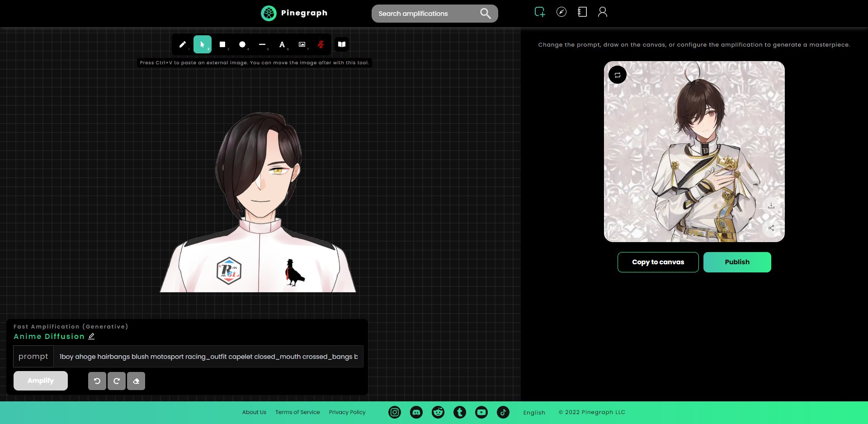
Task: Click the Publish button
Action: tap(737, 262)
